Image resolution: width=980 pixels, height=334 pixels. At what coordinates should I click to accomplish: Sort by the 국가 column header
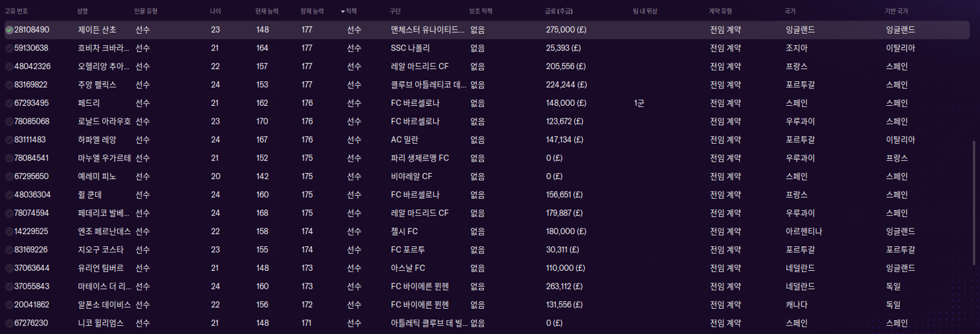click(x=790, y=11)
